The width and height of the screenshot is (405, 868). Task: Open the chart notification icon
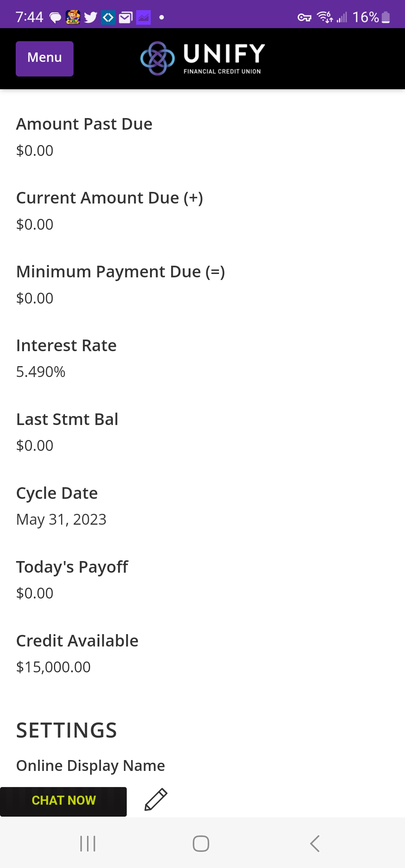click(143, 17)
